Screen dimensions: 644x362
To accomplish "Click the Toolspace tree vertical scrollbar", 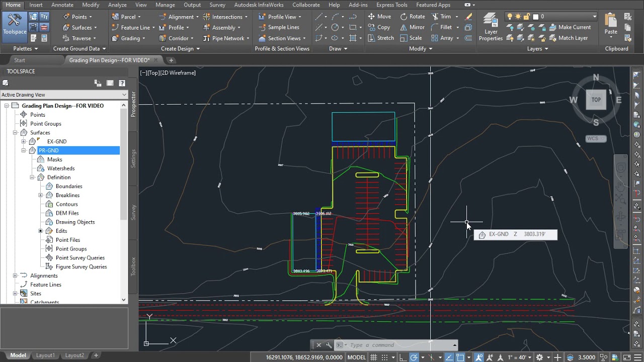I will (x=124, y=202).
